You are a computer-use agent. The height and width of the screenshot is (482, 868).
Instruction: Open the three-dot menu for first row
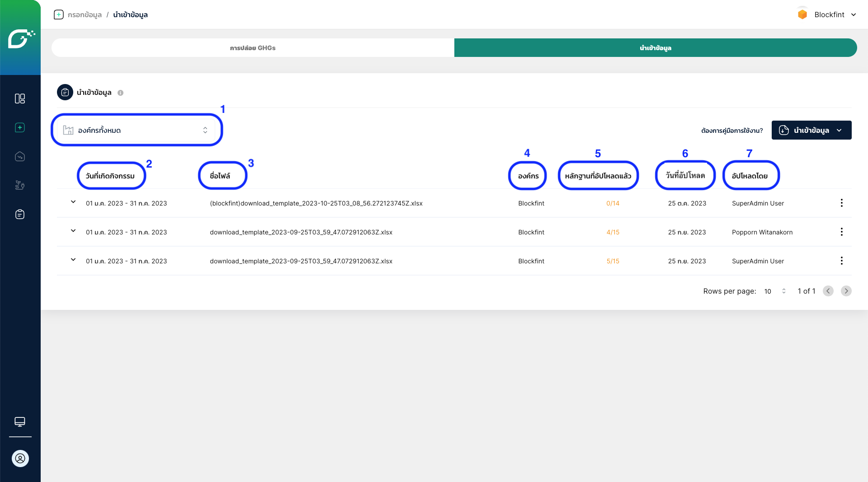pos(841,203)
